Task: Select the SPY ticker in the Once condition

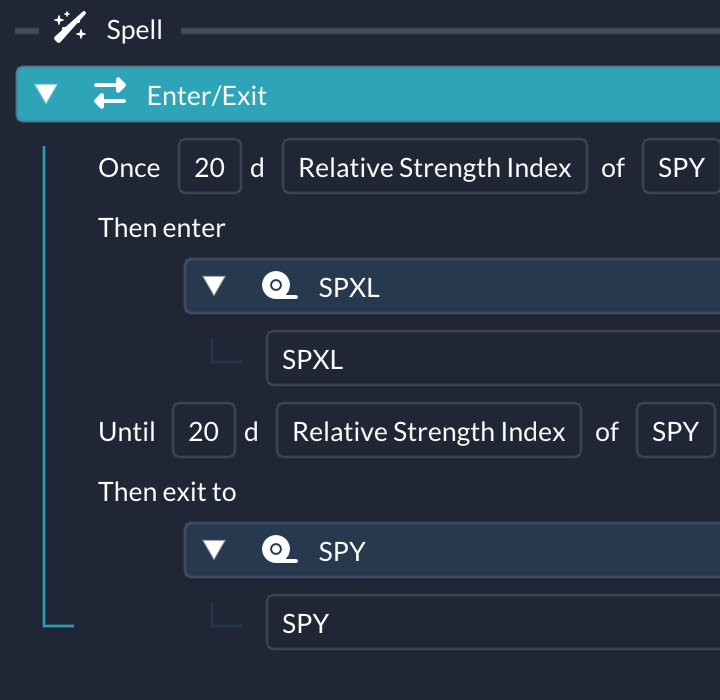Action: click(681, 166)
